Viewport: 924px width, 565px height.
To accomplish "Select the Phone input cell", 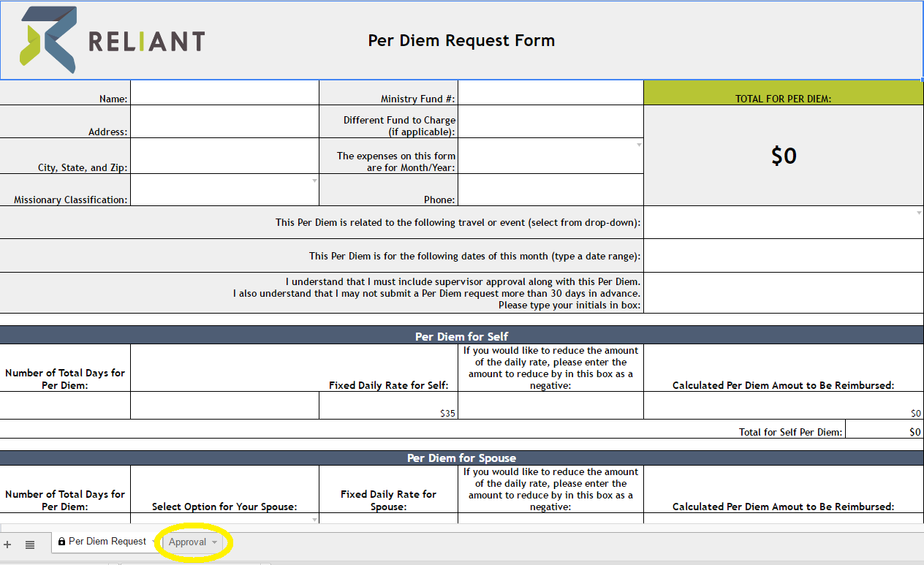I will pos(550,190).
